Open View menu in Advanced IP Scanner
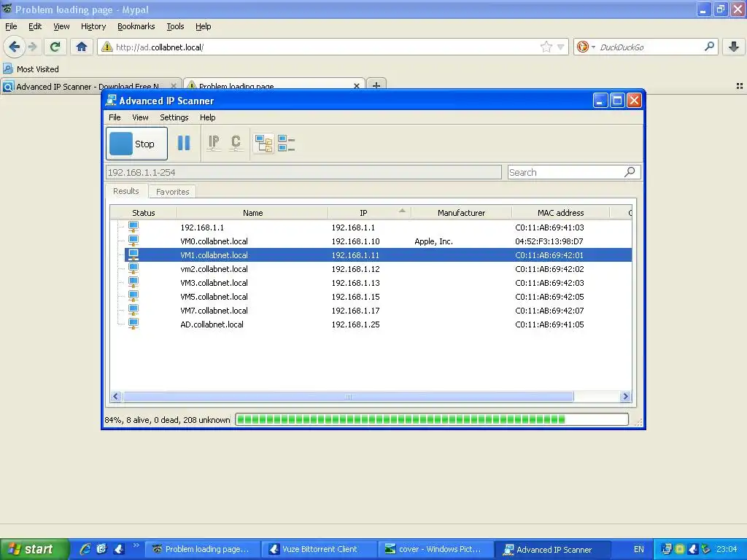Viewport: 747px width, 560px height. [140, 117]
